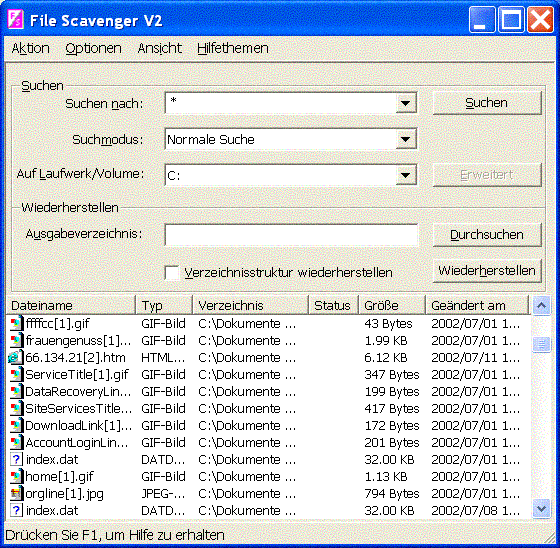Image resolution: width=560 pixels, height=548 pixels.
Task: Close the File Scavenger window
Action: pyautogui.click(x=540, y=20)
